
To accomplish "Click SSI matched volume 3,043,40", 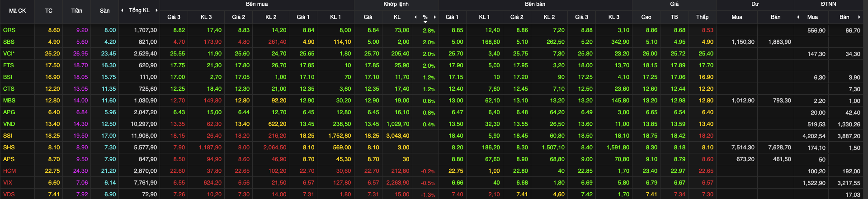I will [398, 136].
